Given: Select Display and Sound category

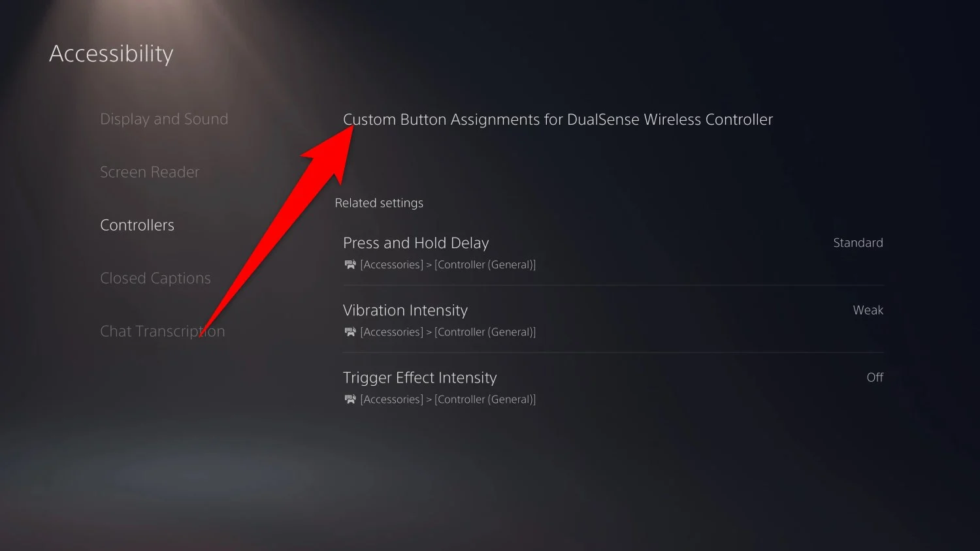Looking at the screenshot, I should coord(164,119).
